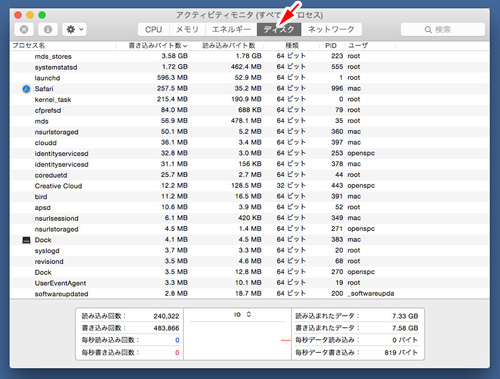This screenshot has width=500, height=379.
Task: Sort by the 種類 column header
Action: (x=292, y=45)
